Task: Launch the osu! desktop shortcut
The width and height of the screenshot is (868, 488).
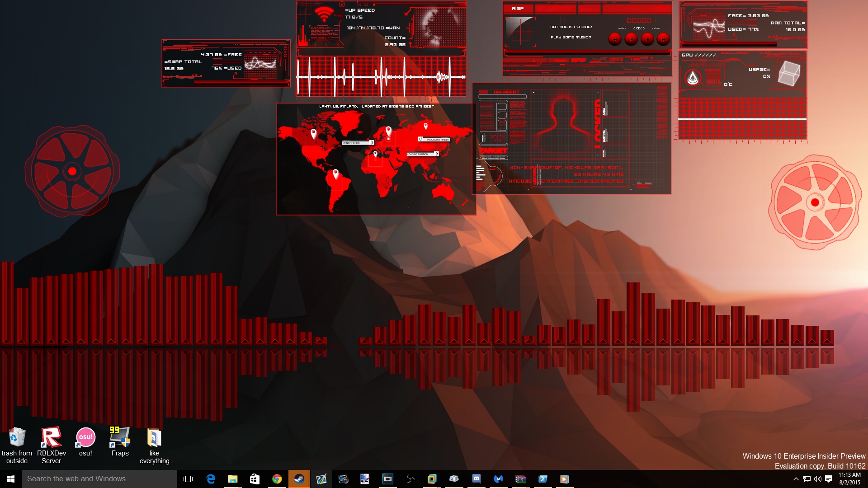Action: tap(85, 442)
